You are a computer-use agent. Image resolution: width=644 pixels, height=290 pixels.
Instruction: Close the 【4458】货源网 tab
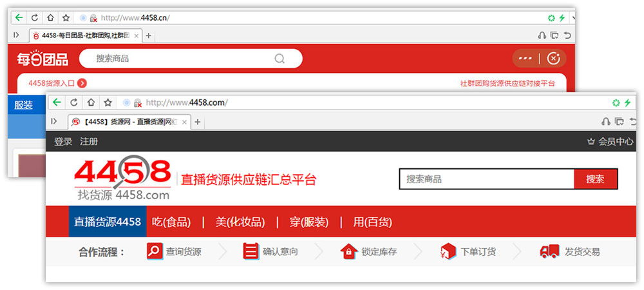point(184,122)
